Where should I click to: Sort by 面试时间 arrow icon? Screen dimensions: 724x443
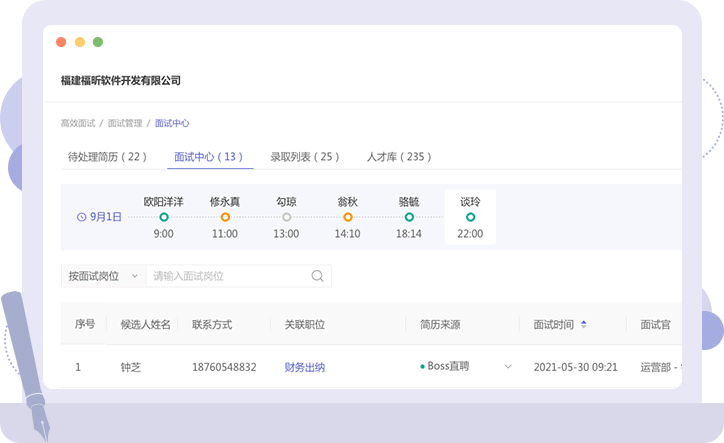coord(584,324)
